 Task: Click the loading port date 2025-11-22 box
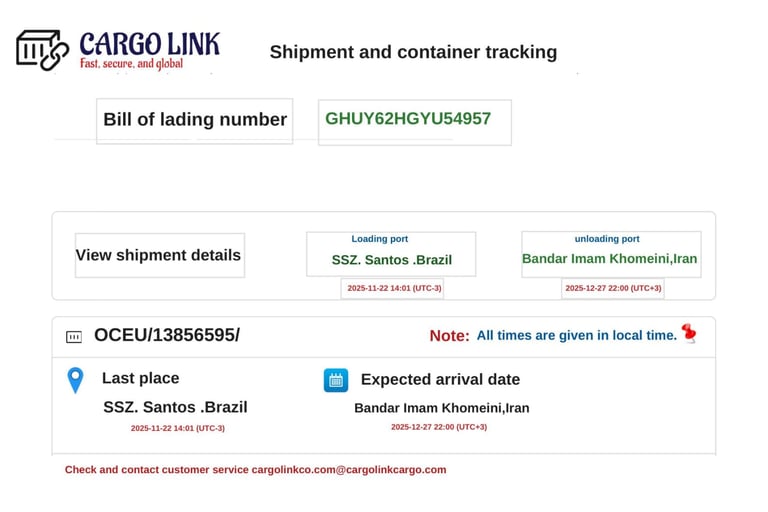(391, 288)
